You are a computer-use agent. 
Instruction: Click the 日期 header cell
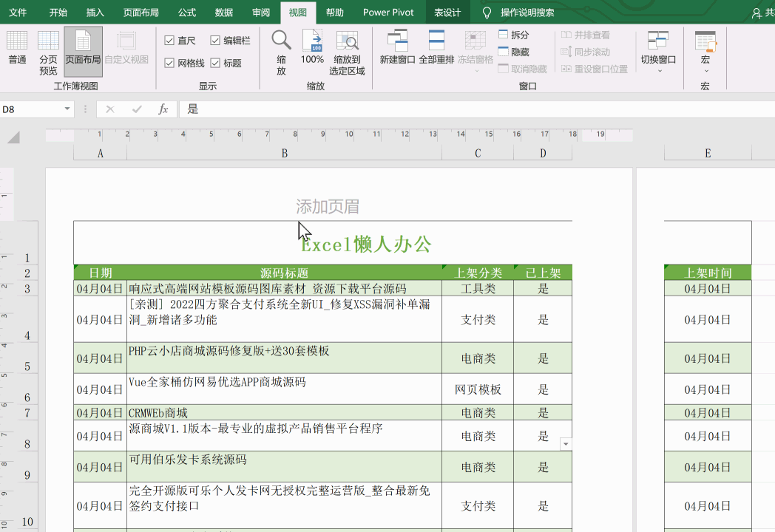point(101,273)
